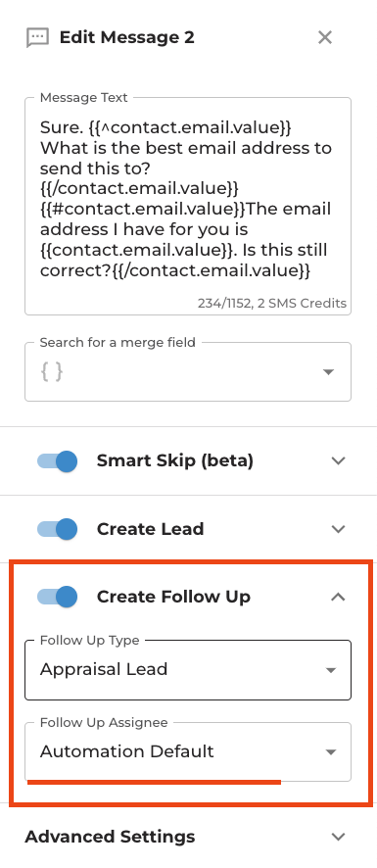Click the Create Lead section title
Viewport: 377px width, 868px height.
151,529
